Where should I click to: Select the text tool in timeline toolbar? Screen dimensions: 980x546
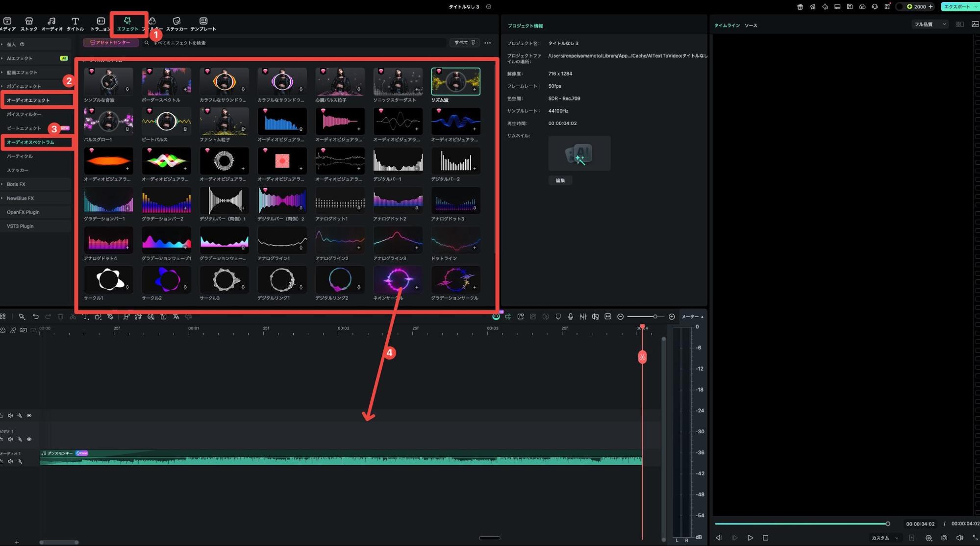[x=86, y=317]
